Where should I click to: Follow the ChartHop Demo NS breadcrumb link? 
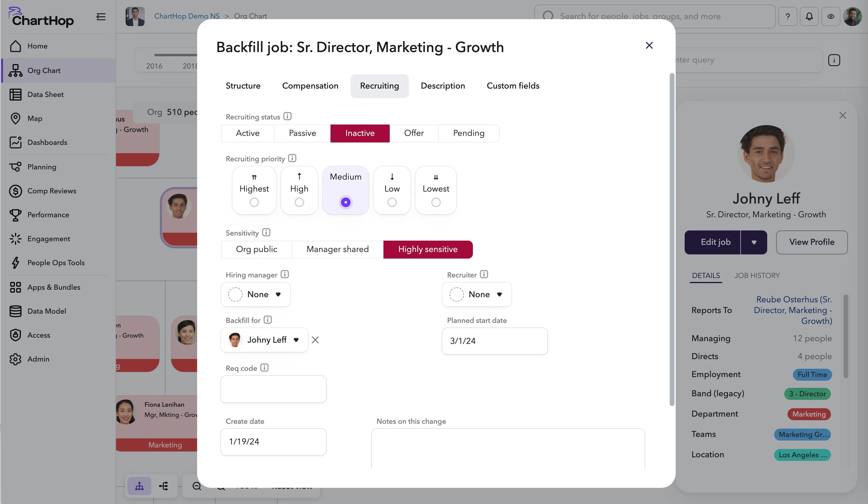pyautogui.click(x=187, y=16)
